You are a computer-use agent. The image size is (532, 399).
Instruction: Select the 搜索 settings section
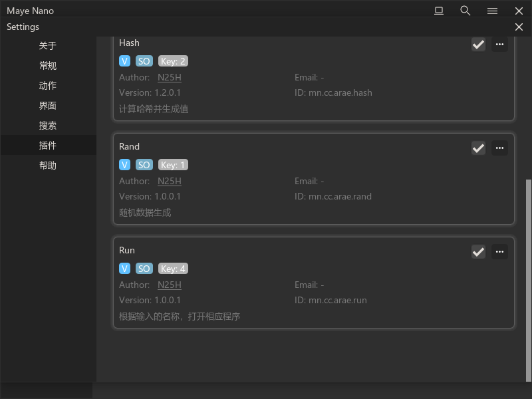point(48,126)
